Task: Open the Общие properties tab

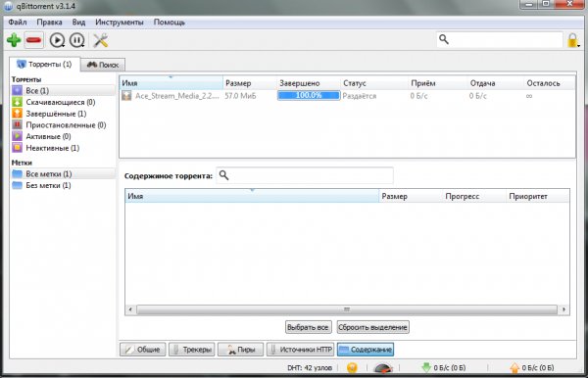Action: pos(142,350)
